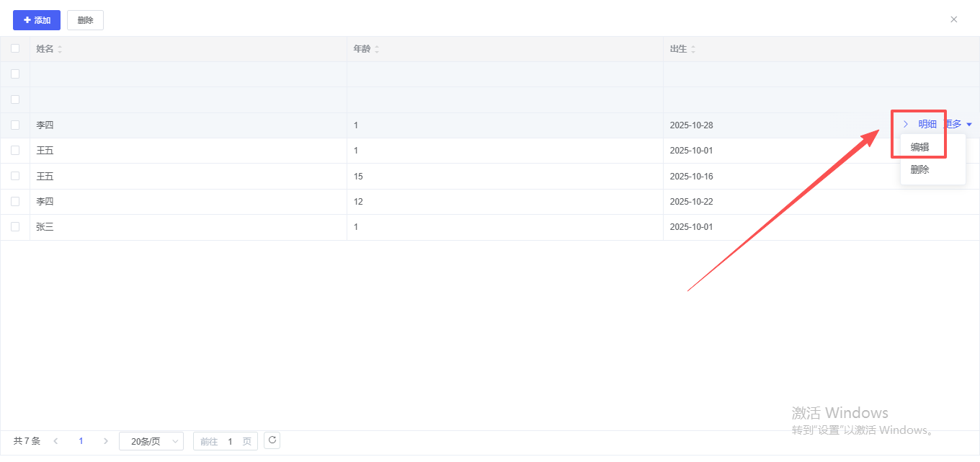Close the panel with the X icon
This screenshot has height=462, width=980.
(953, 19)
